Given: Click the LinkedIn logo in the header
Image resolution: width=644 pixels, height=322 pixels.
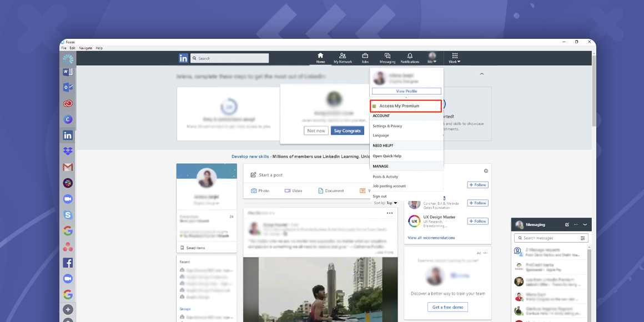Looking at the screenshot, I should click(184, 58).
